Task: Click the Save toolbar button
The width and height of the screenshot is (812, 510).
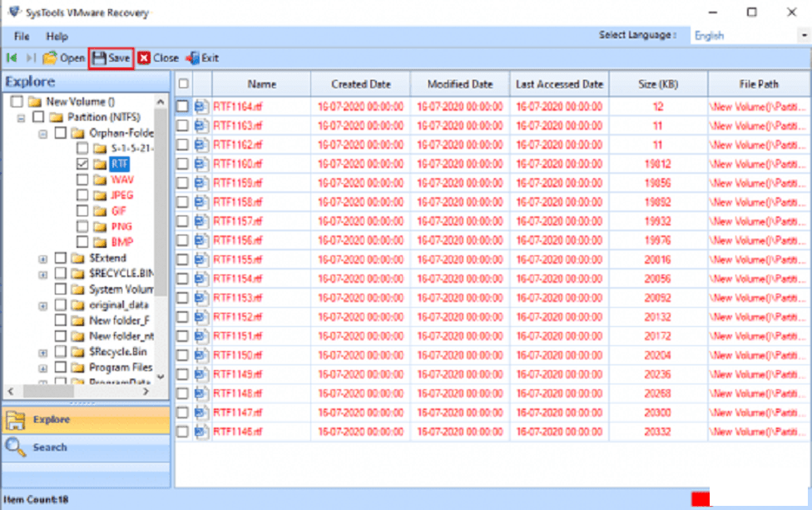Action: point(111,58)
